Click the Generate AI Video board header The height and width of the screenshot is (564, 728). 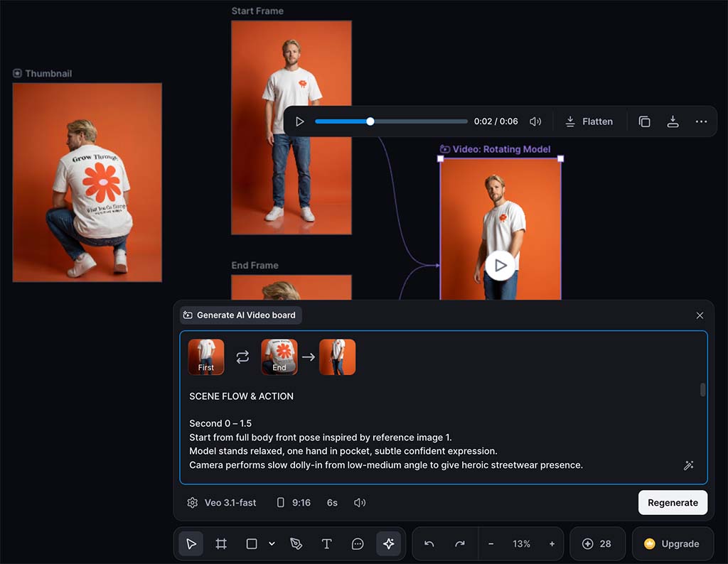[x=240, y=315]
